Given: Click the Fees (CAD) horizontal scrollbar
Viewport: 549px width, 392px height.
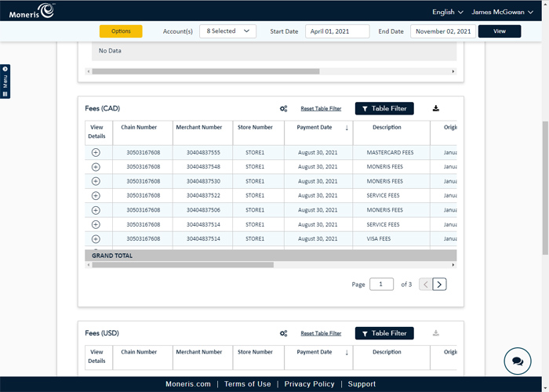Looking at the screenshot, I should click(x=183, y=265).
